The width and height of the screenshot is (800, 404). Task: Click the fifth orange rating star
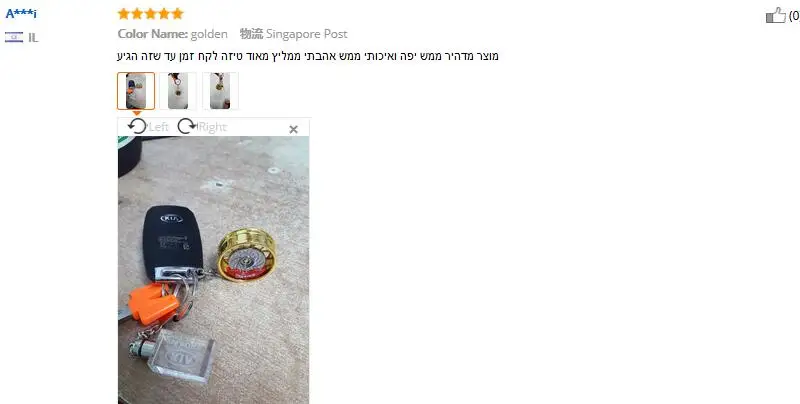click(x=177, y=14)
